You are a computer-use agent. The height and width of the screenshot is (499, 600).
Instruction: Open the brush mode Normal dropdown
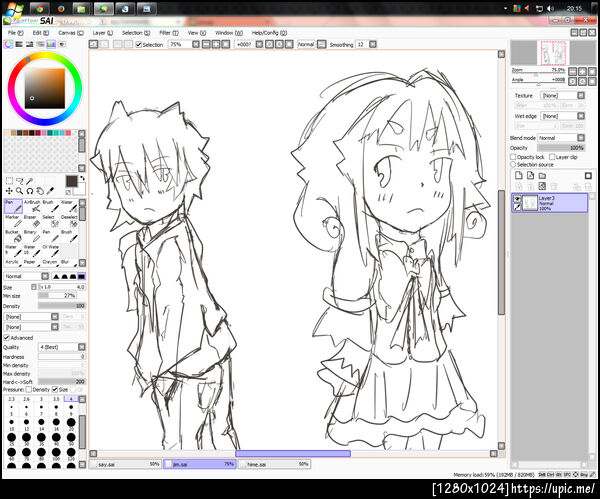[x=26, y=276]
